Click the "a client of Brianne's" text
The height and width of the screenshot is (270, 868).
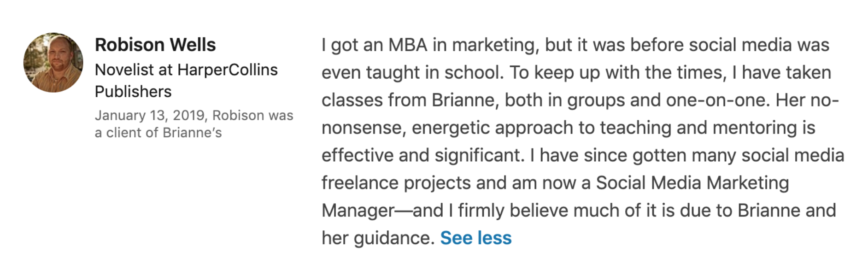click(158, 133)
